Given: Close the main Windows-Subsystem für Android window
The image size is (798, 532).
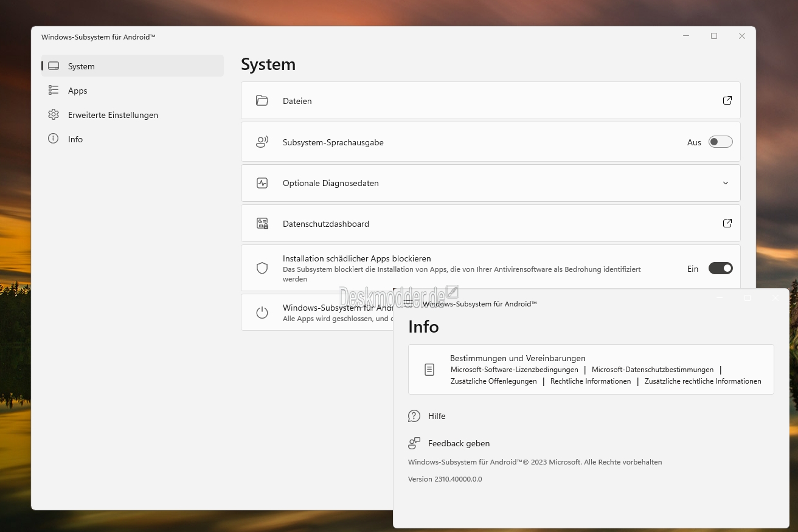Looking at the screenshot, I should coord(742,36).
